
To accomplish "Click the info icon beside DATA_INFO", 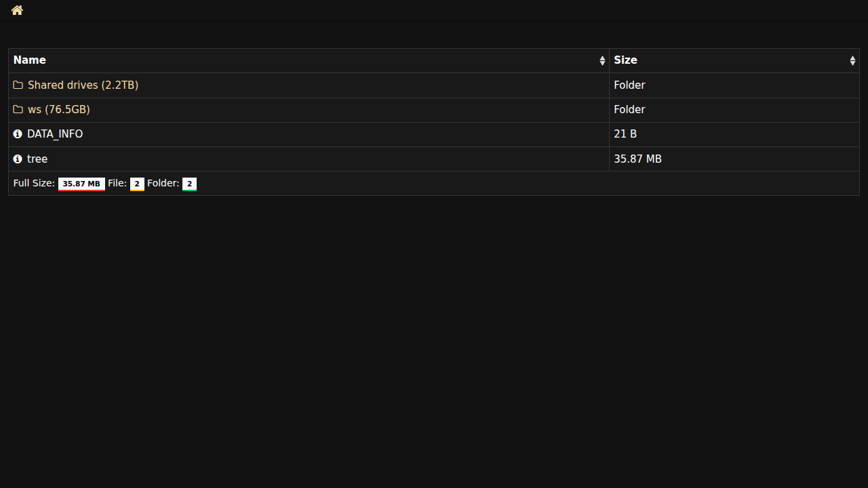I will 18,134.
